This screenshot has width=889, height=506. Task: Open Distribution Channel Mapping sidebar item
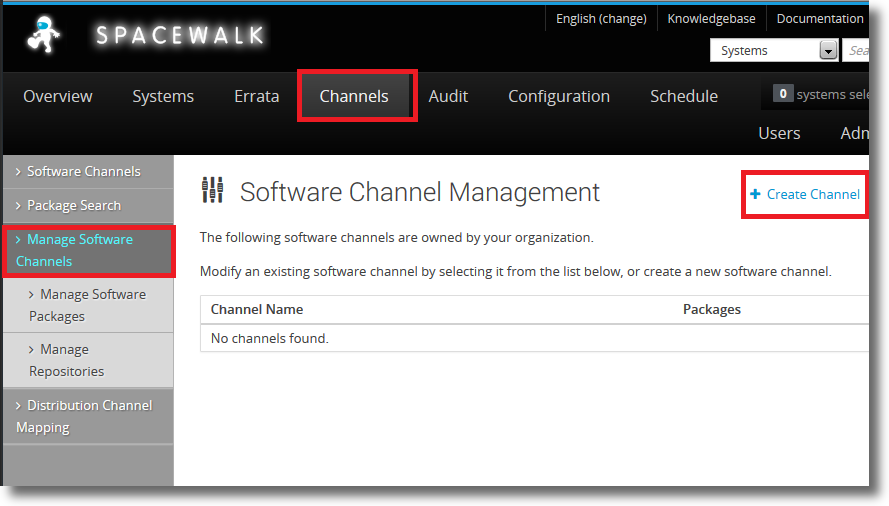(x=88, y=416)
